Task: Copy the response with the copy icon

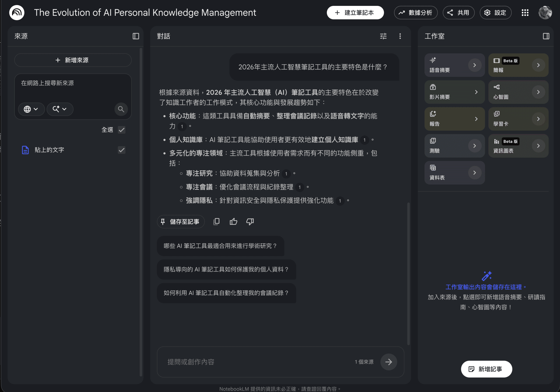Action: point(216,222)
